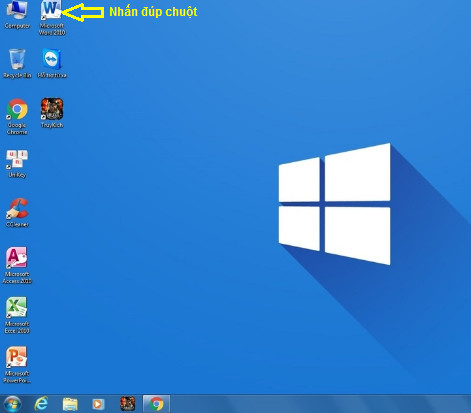Screen dimensions: 471x413
Task: Launch Windows Media Player from taskbar
Action: (x=98, y=404)
